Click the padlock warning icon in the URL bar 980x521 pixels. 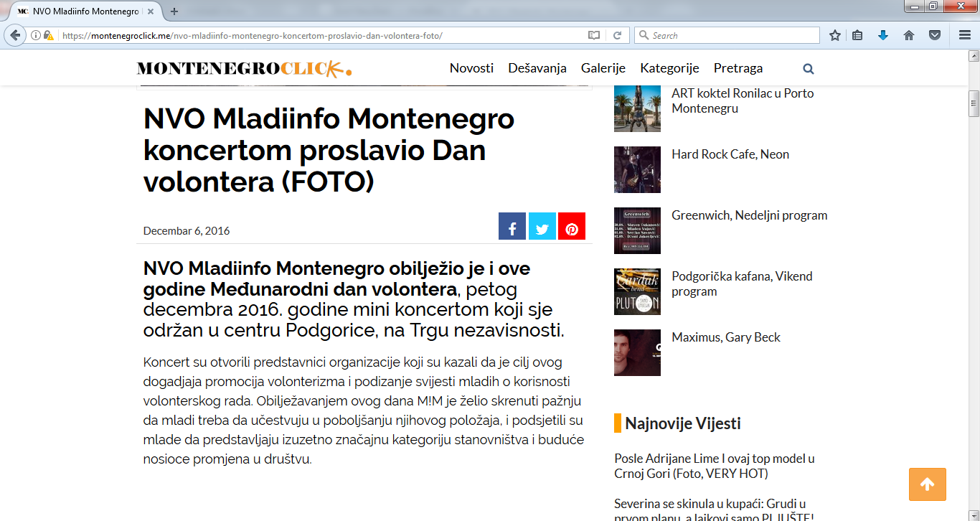coord(48,35)
